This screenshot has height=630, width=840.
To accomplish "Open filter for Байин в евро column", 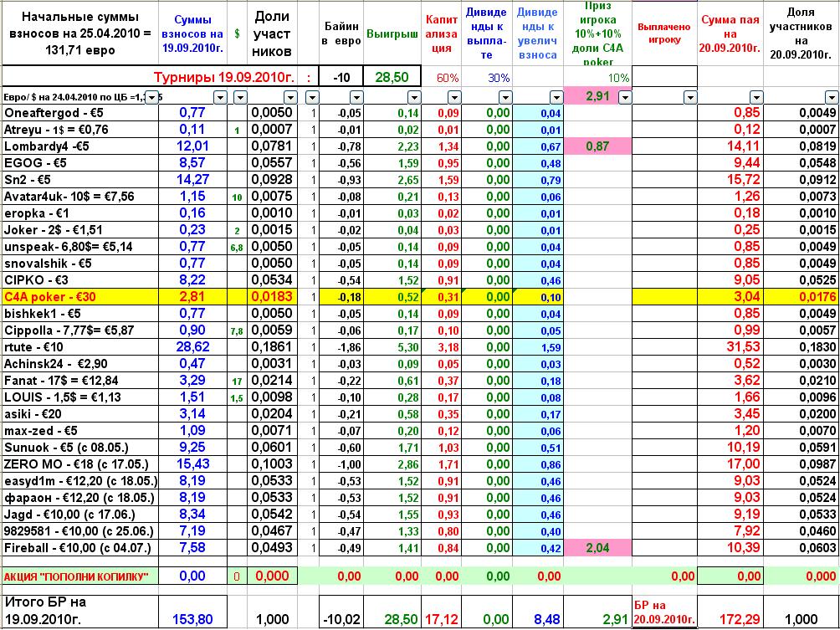I will pos(356,98).
